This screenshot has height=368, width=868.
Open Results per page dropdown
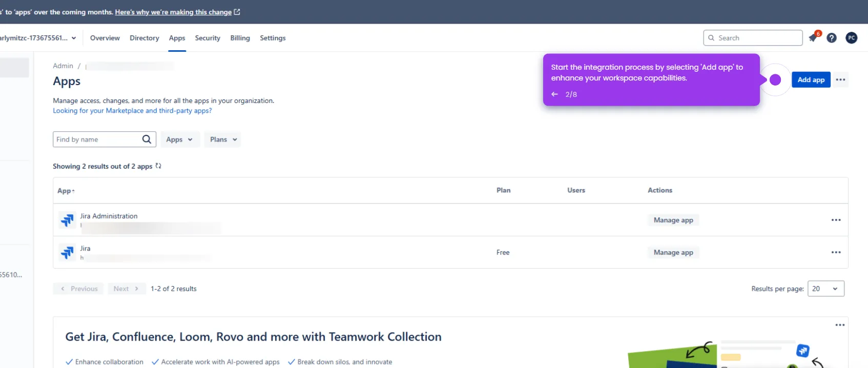825,289
